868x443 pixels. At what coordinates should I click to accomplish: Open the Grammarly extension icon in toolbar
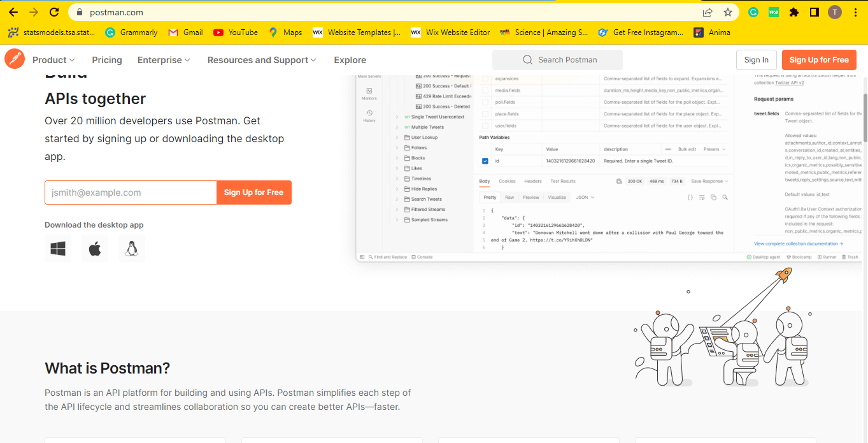point(753,12)
